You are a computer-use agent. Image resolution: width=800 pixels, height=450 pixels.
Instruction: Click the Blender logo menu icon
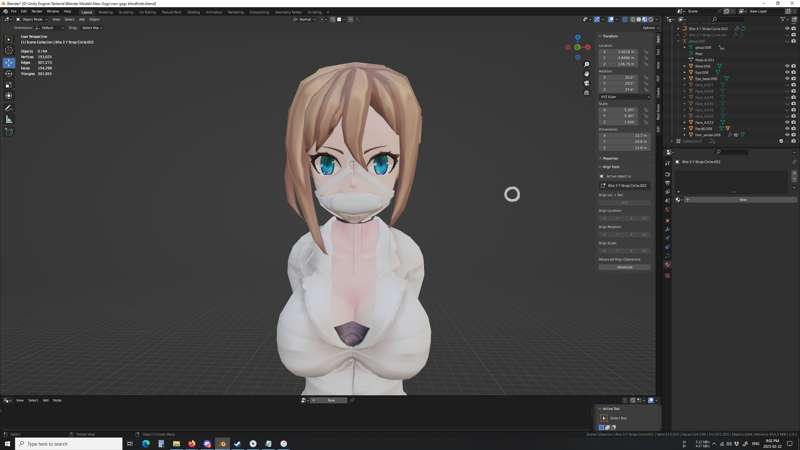point(6,11)
